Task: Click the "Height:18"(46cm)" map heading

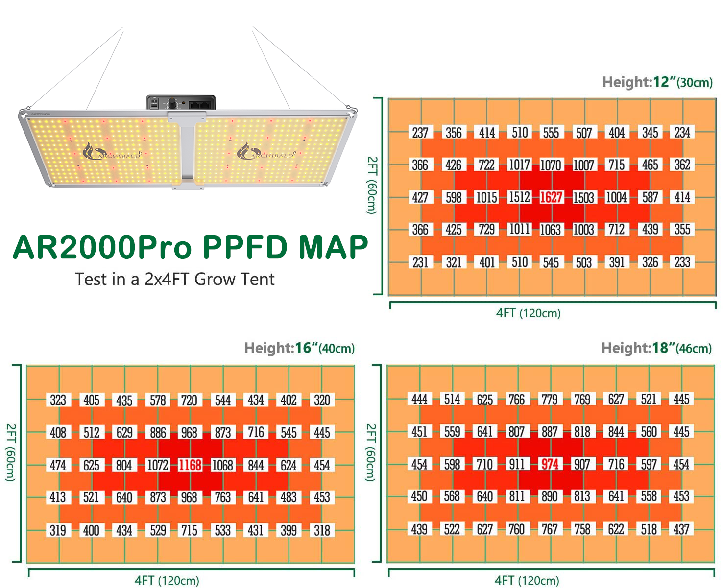Action: 656,348
